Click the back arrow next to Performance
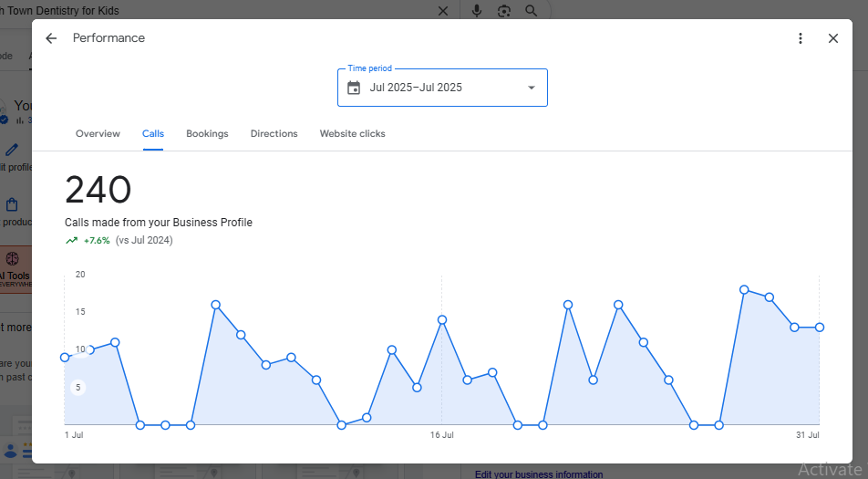The height and width of the screenshot is (479, 868). (x=51, y=38)
